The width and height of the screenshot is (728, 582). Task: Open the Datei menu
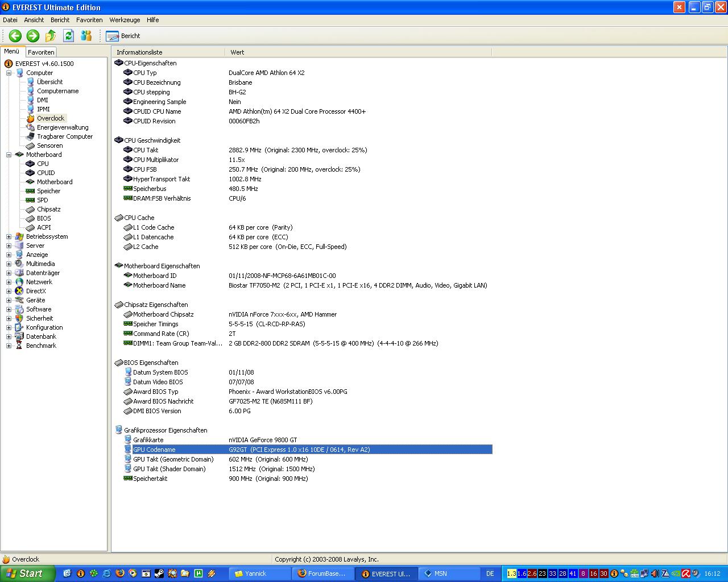(10, 20)
